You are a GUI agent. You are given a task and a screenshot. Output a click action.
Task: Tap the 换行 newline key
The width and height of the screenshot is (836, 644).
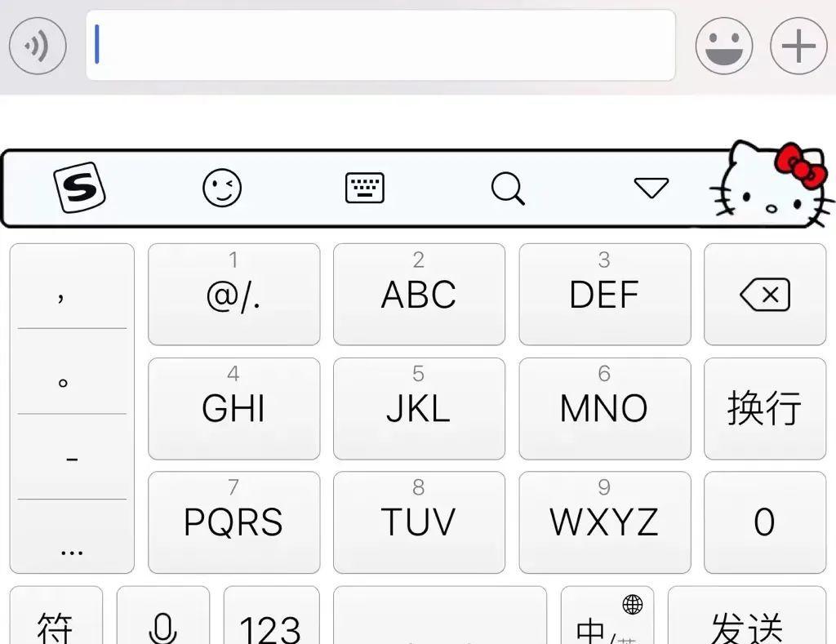tap(764, 408)
